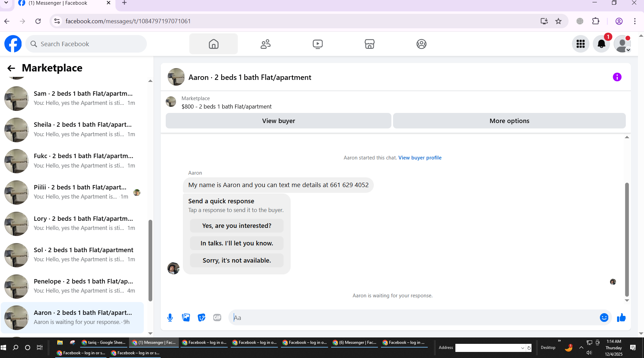
Task: Click the chat area scroll-up arrow
Action: pyautogui.click(x=627, y=137)
